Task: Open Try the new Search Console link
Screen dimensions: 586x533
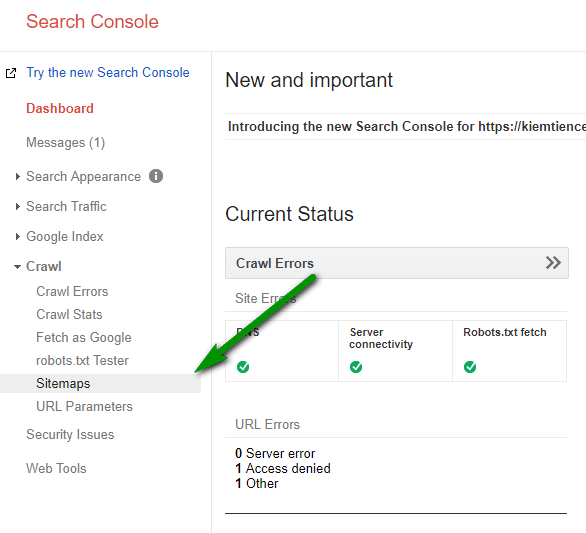Action: coord(108,73)
